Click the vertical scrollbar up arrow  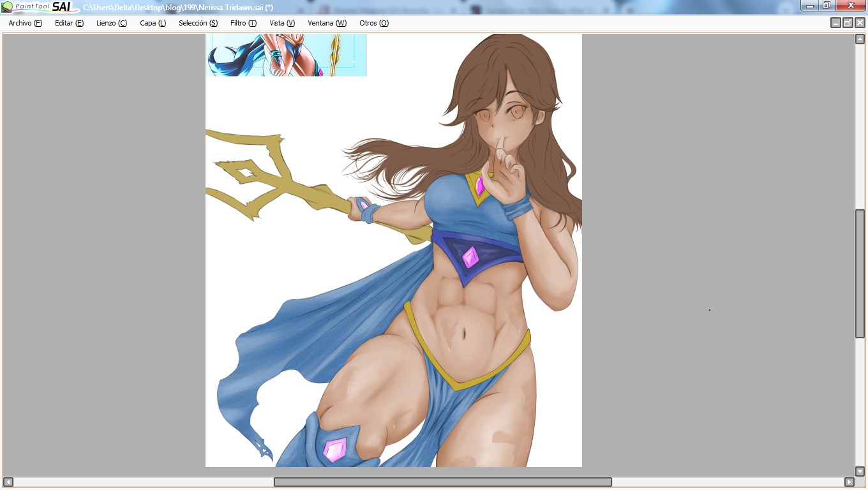[860, 39]
